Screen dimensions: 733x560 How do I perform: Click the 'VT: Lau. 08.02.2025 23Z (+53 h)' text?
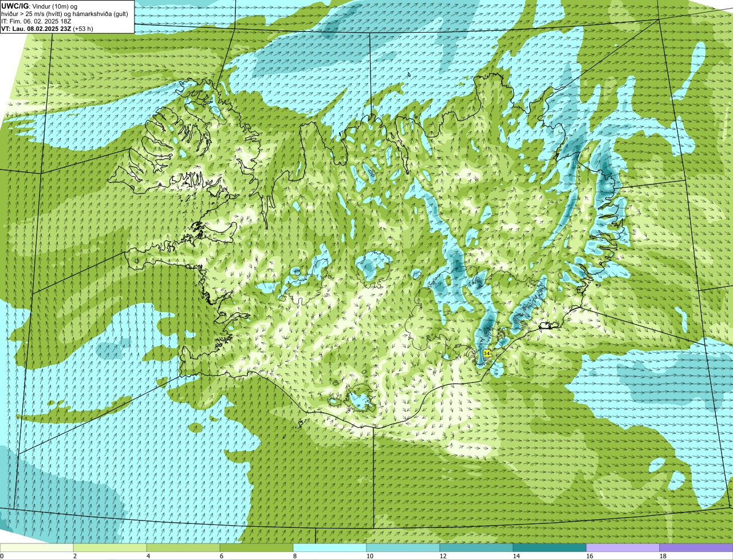(x=47, y=28)
